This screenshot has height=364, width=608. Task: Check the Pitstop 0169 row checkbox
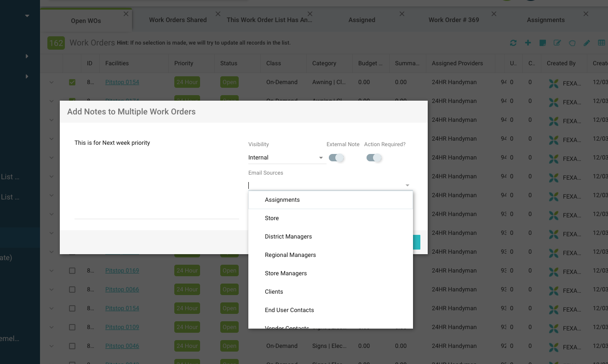(72, 271)
